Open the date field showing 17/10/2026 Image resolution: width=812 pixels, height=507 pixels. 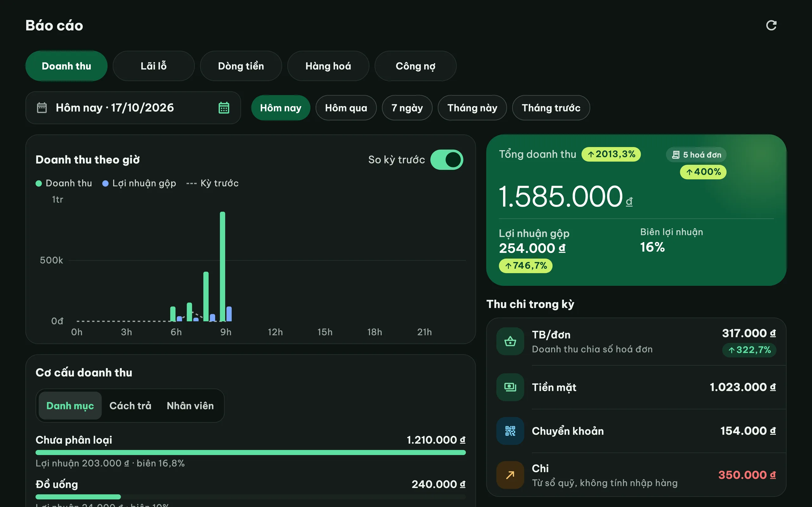click(x=133, y=108)
